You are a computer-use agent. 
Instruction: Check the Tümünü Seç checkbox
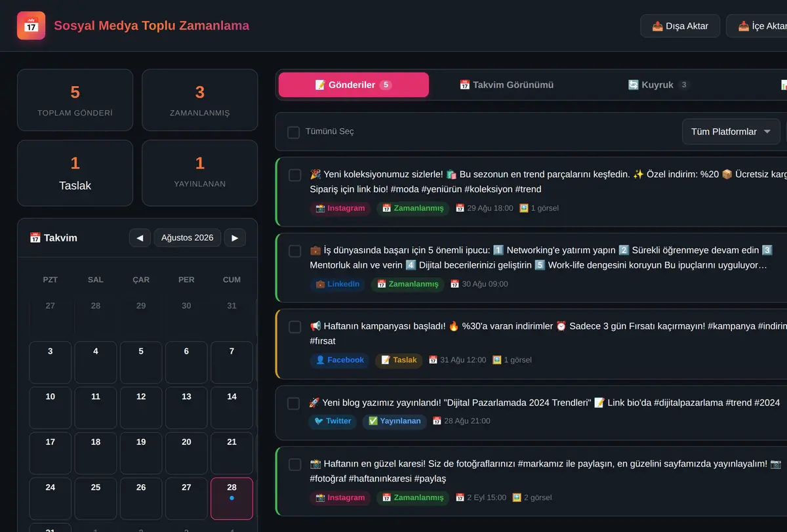pos(294,132)
